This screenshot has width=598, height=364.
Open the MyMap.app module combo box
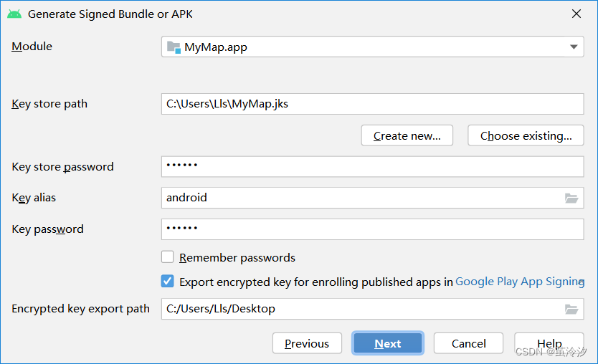(372, 47)
